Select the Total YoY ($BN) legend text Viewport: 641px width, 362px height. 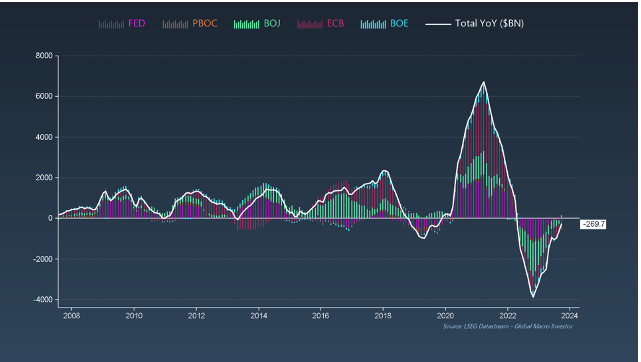489,23
